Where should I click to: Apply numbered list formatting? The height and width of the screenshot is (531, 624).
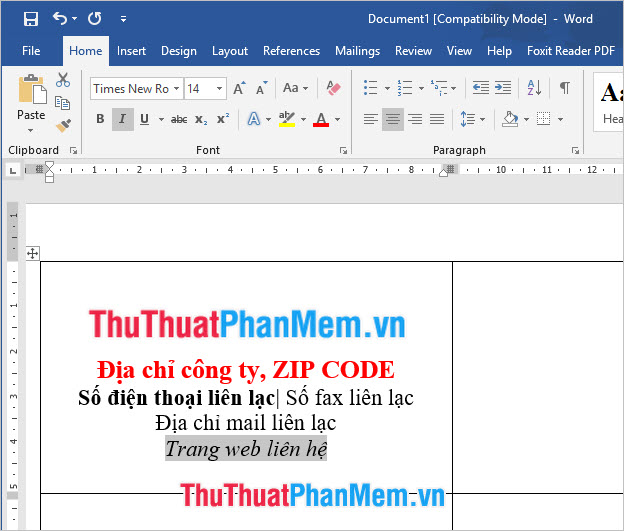(x=405, y=88)
